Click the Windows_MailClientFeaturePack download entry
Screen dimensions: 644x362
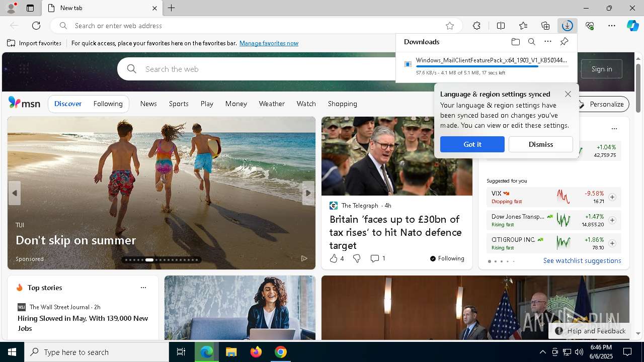point(486,66)
